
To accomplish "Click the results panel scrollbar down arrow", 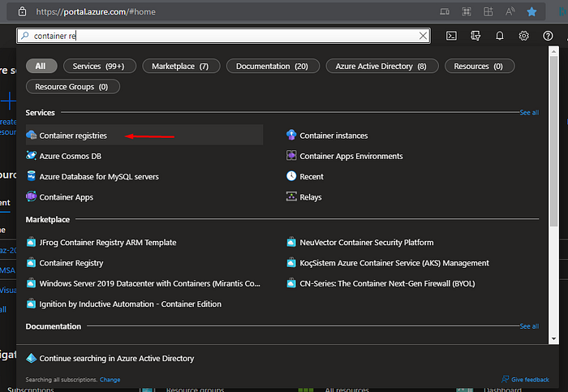I will [553, 338].
